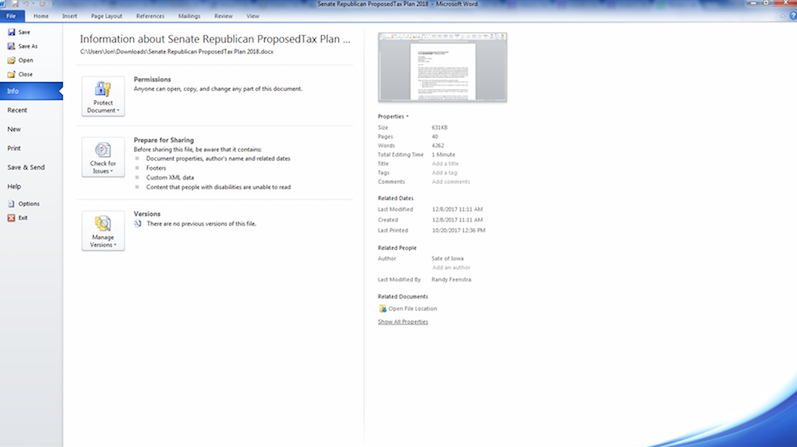Image resolution: width=797 pixels, height=447 pixels.
Task: Switch to the Insert ribbon tab
Action: click(70, 16)
